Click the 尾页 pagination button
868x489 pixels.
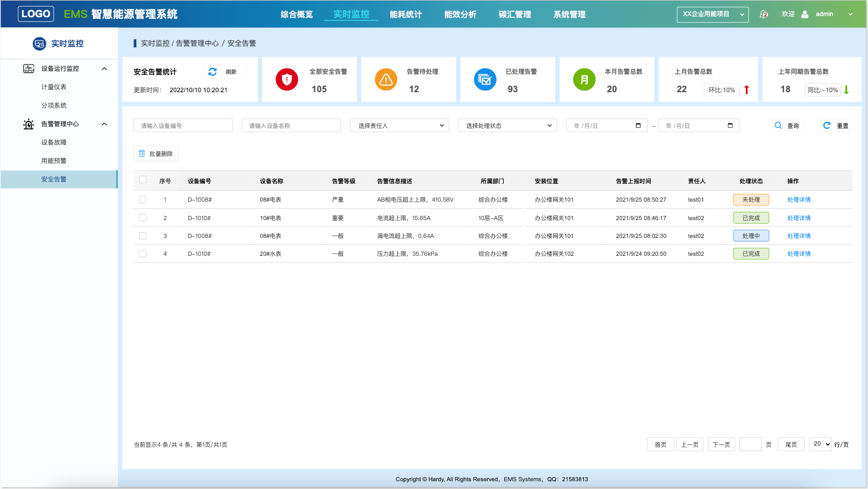(791, 444)
